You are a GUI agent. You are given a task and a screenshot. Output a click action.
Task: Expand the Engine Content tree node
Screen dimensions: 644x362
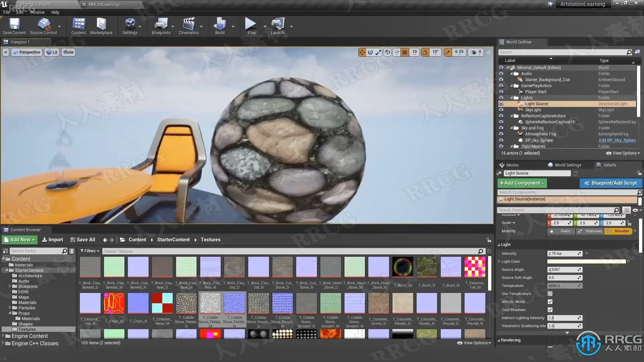click(x=3, y=336)
